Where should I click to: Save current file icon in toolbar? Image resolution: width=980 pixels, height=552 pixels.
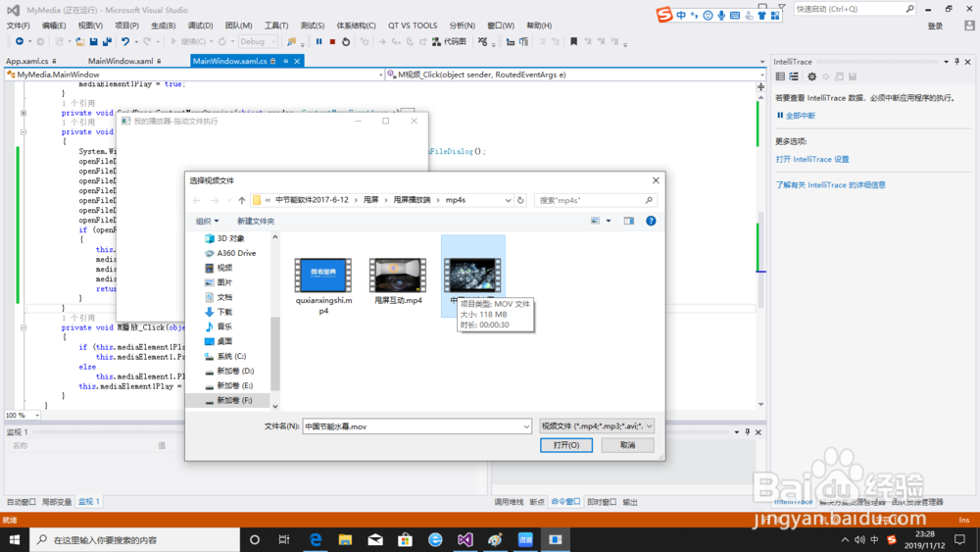[94, 42]
